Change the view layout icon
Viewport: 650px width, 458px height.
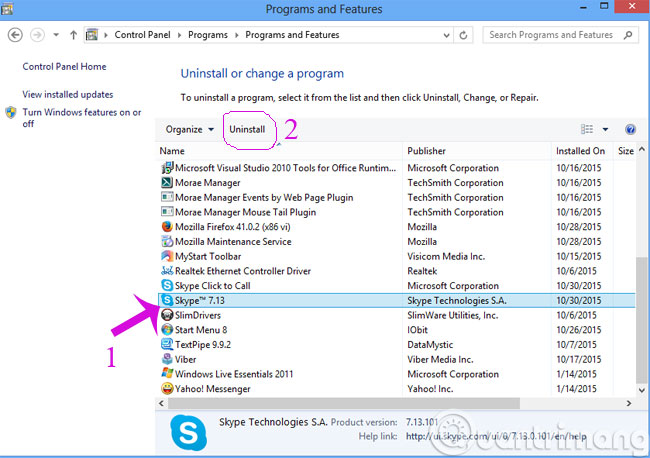587,129
